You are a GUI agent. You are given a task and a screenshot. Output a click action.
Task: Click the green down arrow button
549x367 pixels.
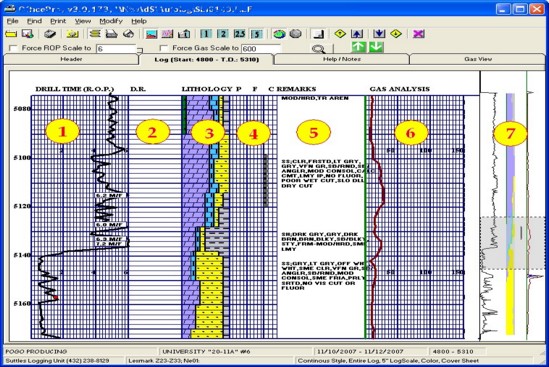click(376, 47)
